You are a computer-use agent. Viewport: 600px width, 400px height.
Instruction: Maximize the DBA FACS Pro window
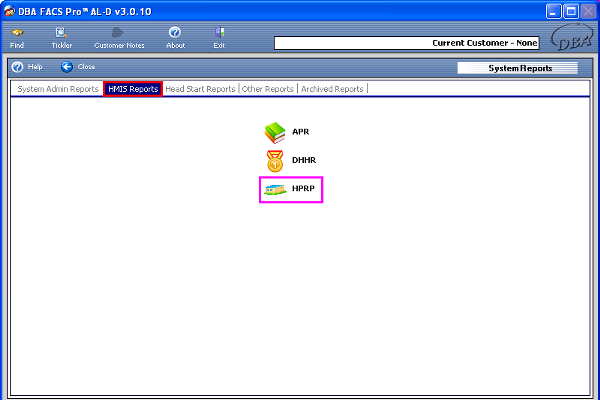(570, 11)
